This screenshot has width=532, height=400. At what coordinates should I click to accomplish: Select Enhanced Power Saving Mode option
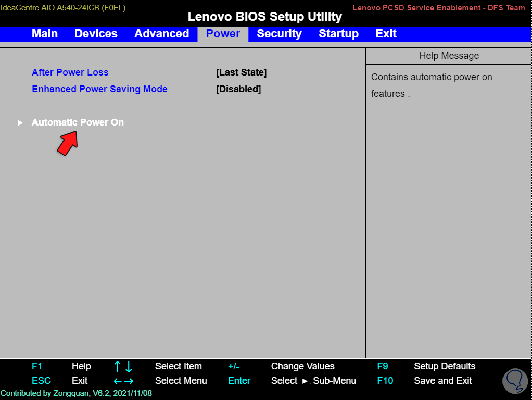coord(99,89)
